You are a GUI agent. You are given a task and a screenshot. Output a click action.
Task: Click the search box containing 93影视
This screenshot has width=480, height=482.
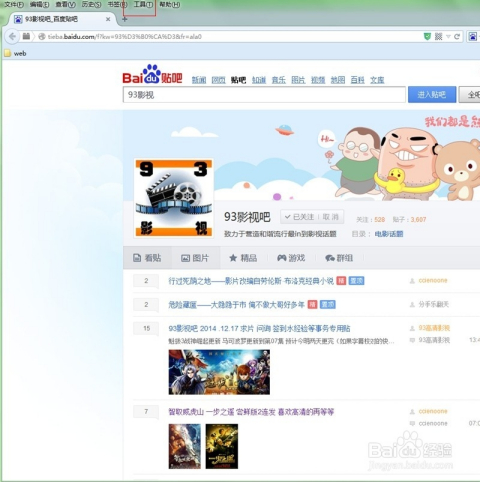coord(264,95)
